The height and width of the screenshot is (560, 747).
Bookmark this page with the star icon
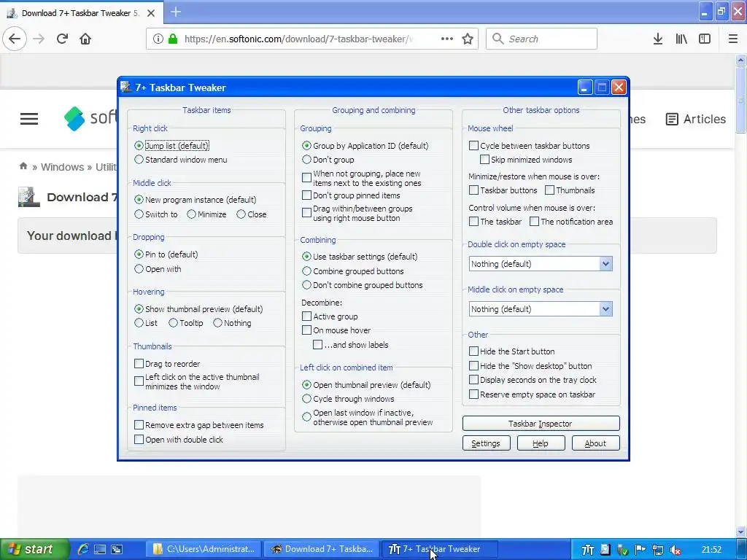(x=468, y=39)
